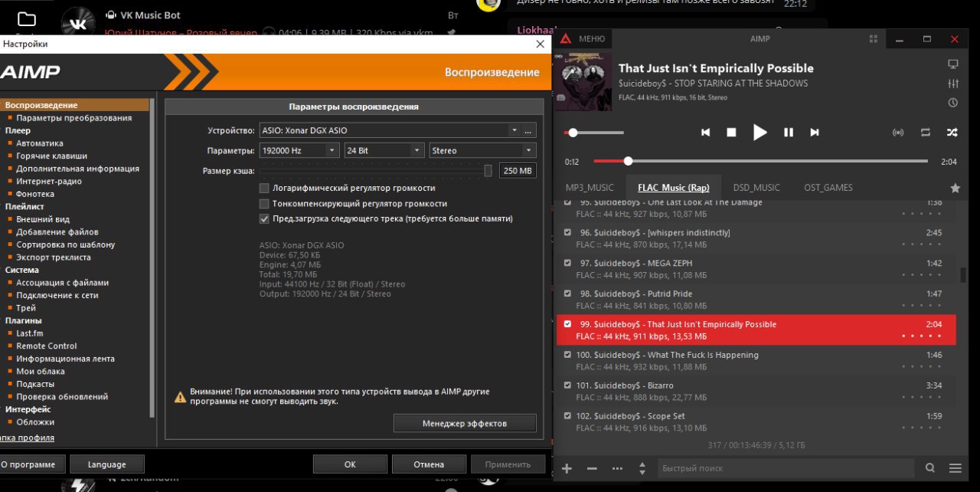Uncheck track 98 Putrid Pride

click(567, 294)
